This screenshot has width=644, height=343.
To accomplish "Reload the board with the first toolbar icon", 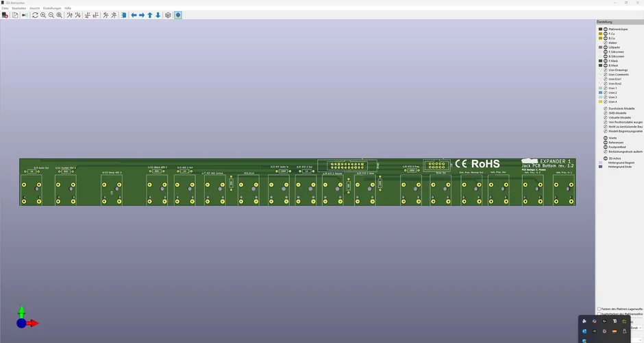I will [5, 15].
